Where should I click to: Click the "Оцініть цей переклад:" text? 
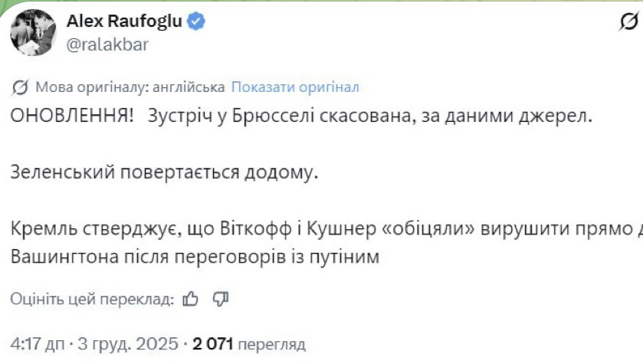[92, 298]
